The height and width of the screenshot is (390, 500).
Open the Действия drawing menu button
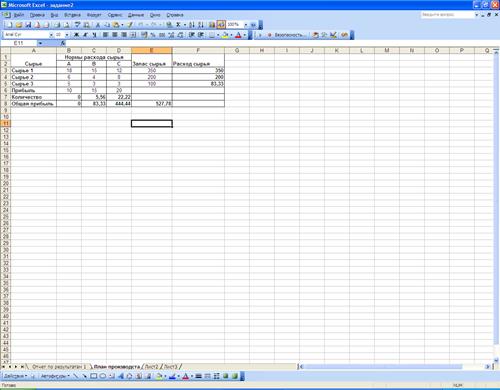click(16, 376)
